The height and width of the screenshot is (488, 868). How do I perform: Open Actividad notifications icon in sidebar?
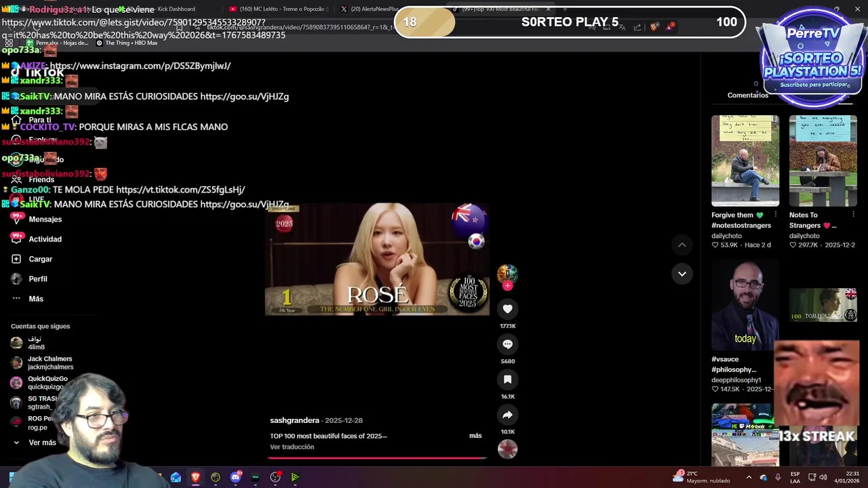click(16, 239)
